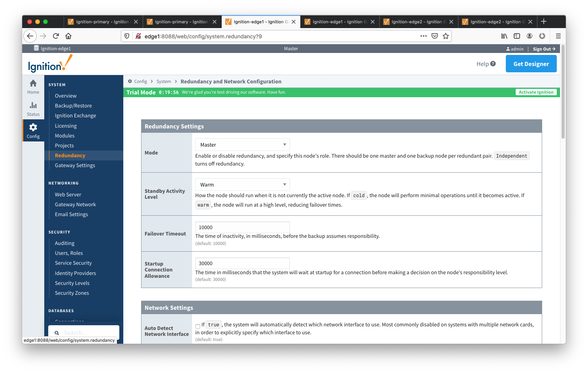Open Projects in the sidebar

pos(64,145)
